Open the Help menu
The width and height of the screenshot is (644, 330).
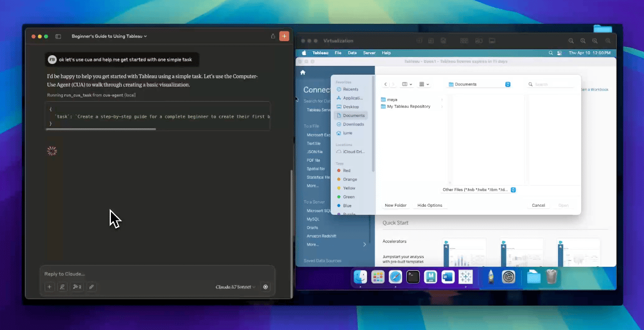[x=386, y=53]
